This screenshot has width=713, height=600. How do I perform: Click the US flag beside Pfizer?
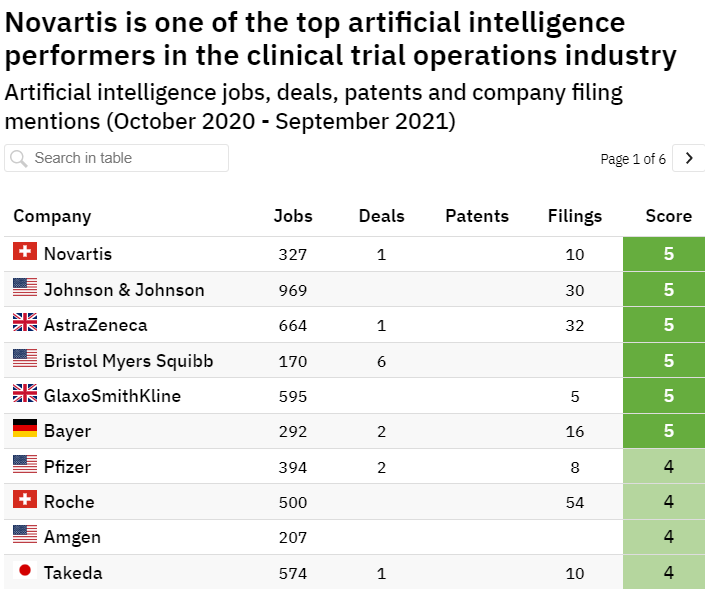click(x=25, y=464)
